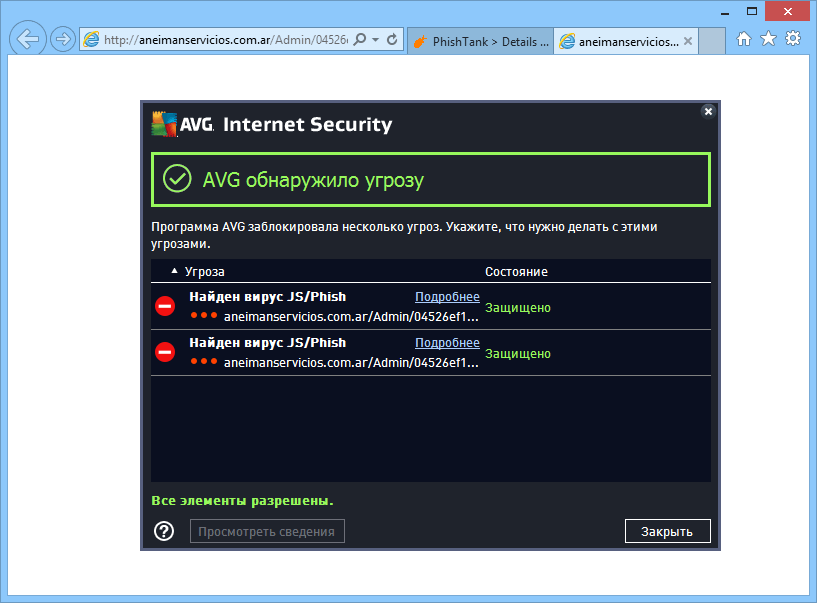This screenshot has width=817, height=603.
Task: Click the green checkmark threat-detected icon
Action: pyautogui.click(x=178, y=179)
